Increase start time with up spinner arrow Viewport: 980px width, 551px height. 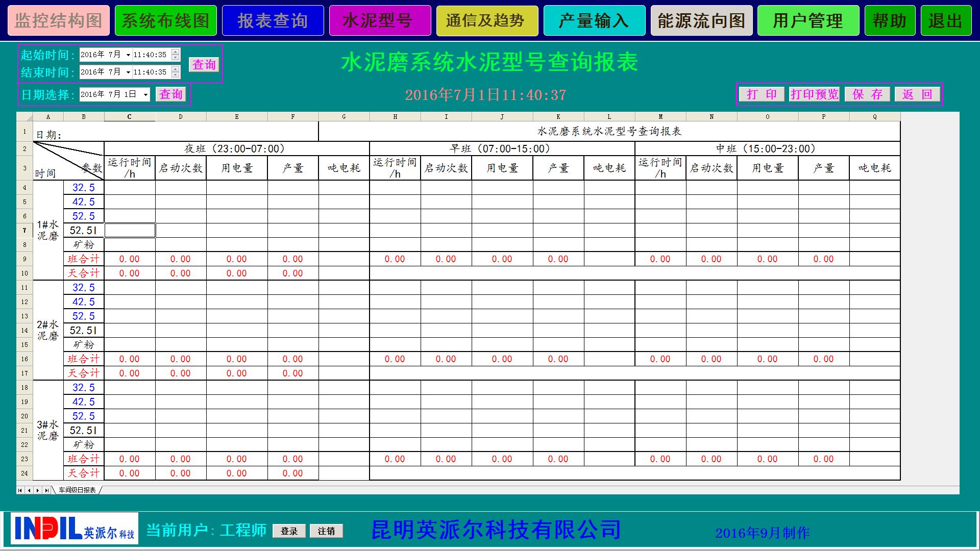point(176,52)
